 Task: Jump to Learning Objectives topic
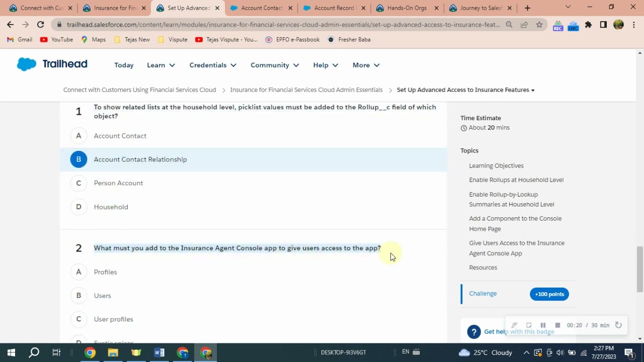click(x=496, y=165)
